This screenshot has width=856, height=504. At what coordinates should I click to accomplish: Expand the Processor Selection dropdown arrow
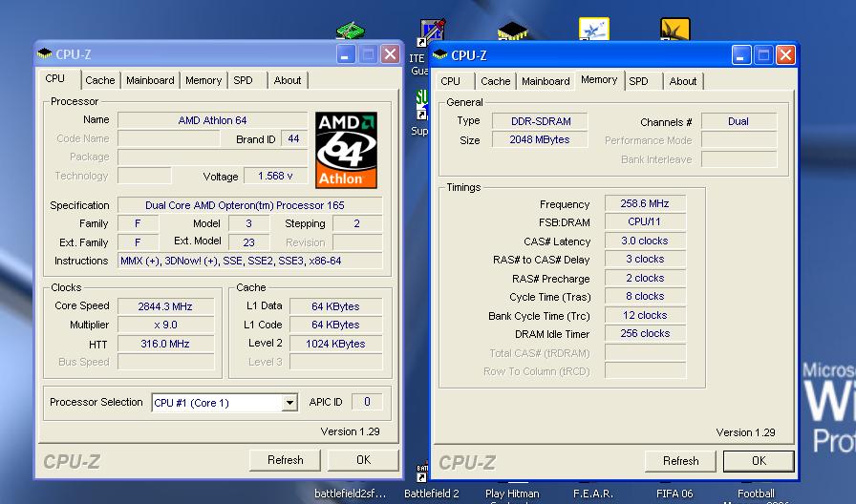[x=289, y=403]
